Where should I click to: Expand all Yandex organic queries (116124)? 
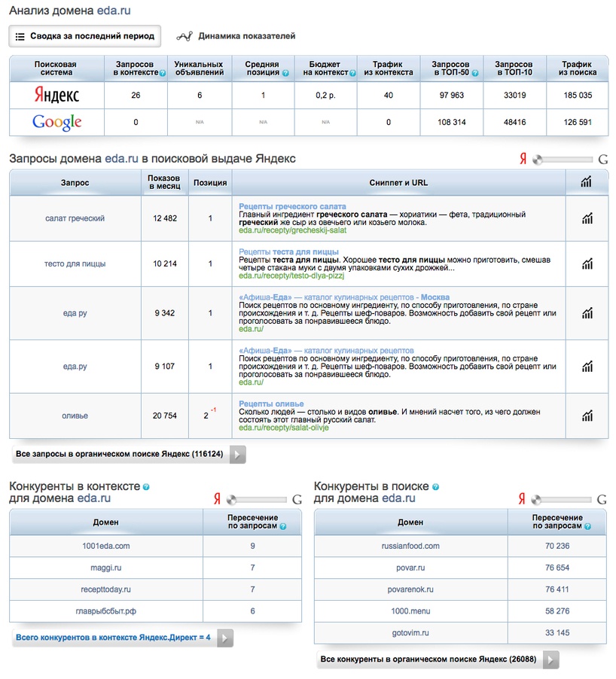pos(128,455)
